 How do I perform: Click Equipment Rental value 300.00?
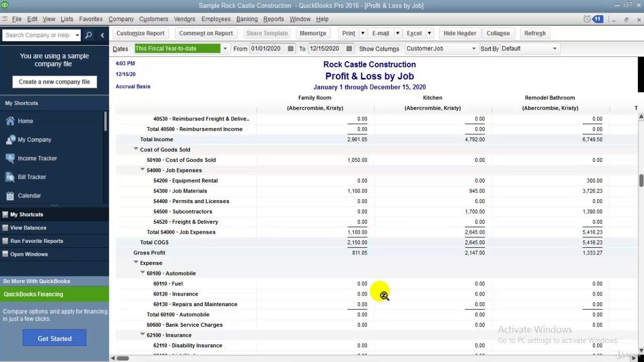click(x=594, y=180)
